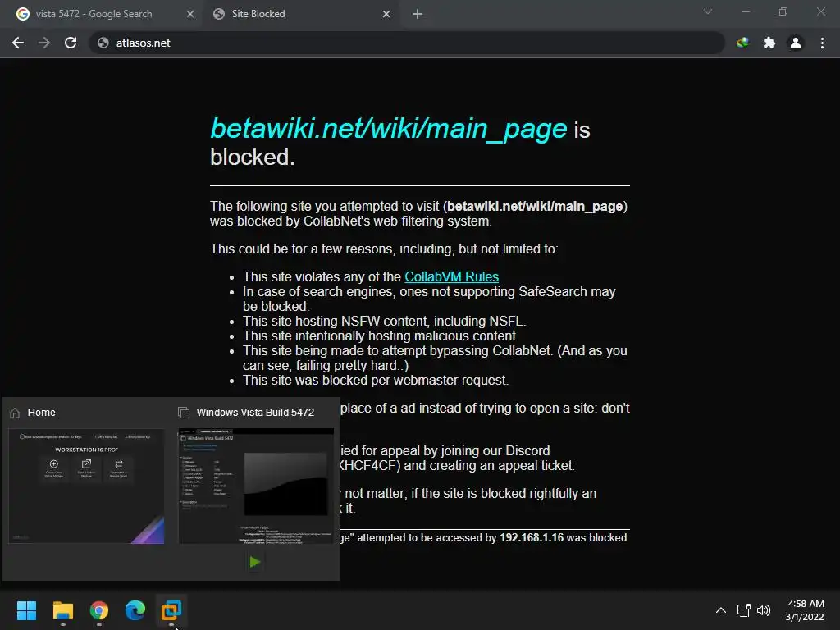Reload the current page
This screenshot has width=840, height=630.
click(x=71, y=43)
